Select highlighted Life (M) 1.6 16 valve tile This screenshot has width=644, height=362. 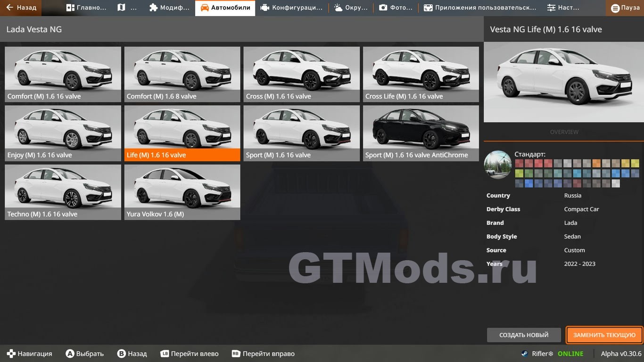(182, 133)
